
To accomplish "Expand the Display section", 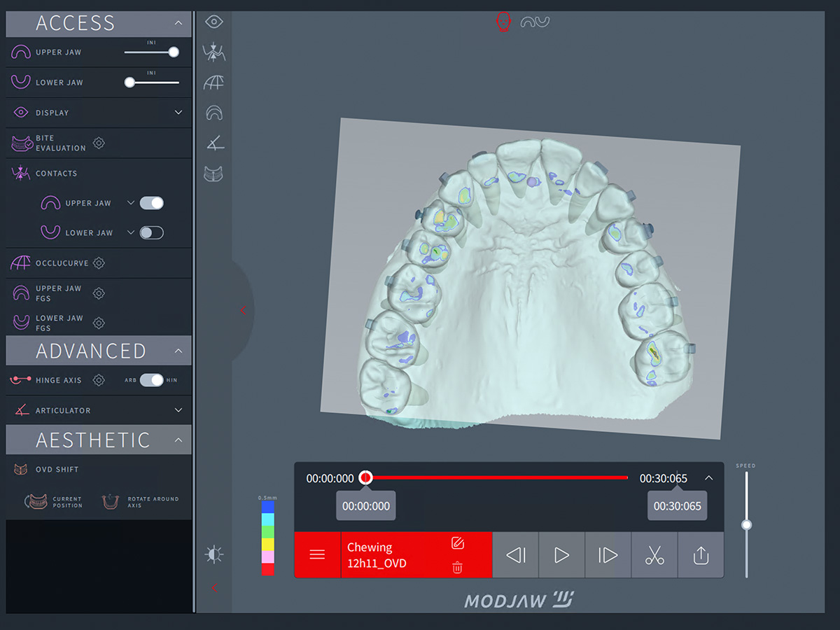I will pyautogui.click(x=178, y=113).
